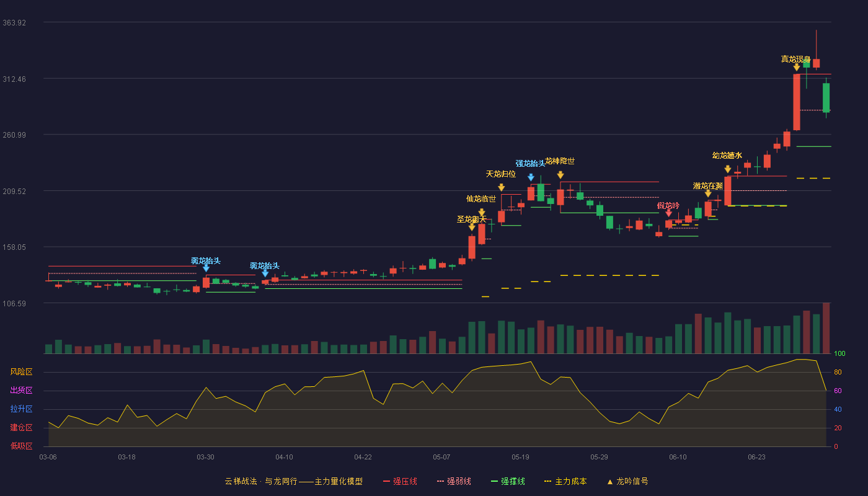The width and height of the screenshot is (868, 496).
Task: Select the 假龙吟 signal label
Action: [668, 205]
